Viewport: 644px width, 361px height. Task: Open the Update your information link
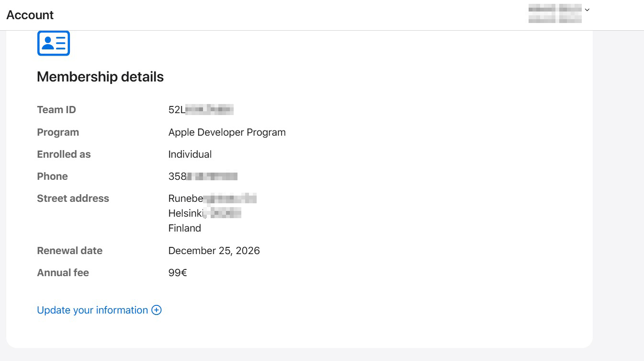point(92,310)
